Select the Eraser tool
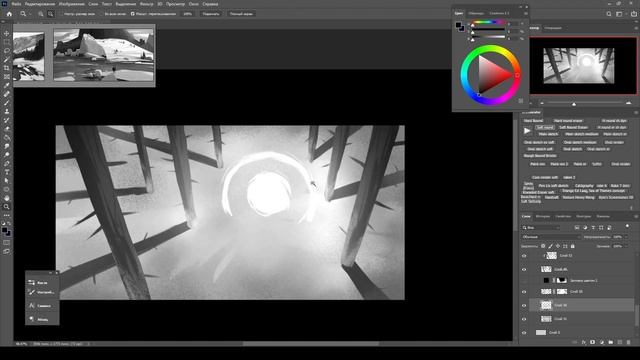This screenshot has height=360, width=640. [7, 129]
